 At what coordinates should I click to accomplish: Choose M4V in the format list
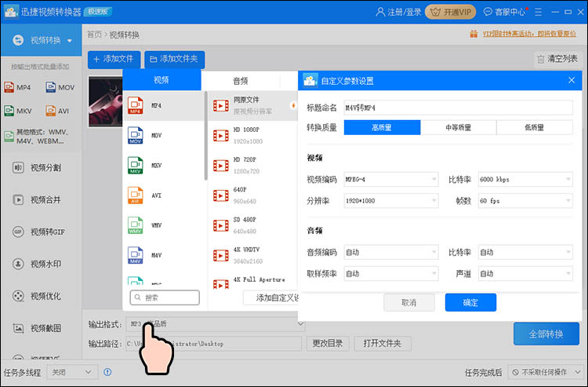pyautogui.click(x=163, y=255)
